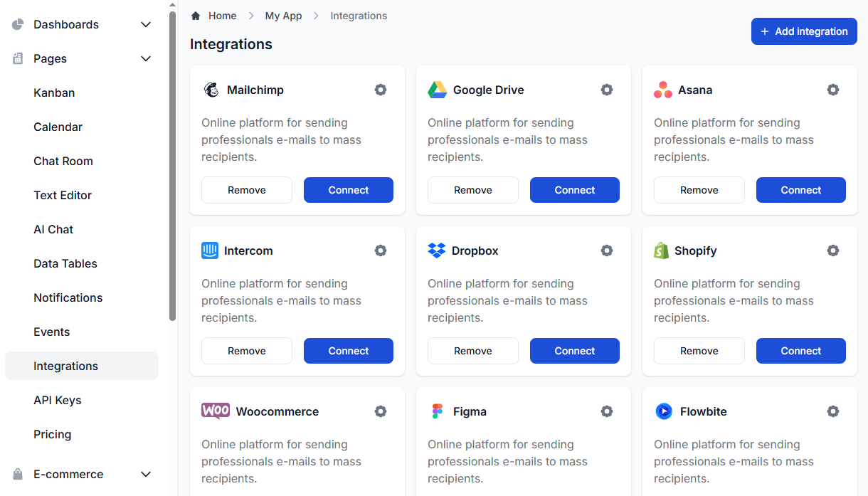
Task: Remove the Dropbox integration
Action: click(473, 351)
